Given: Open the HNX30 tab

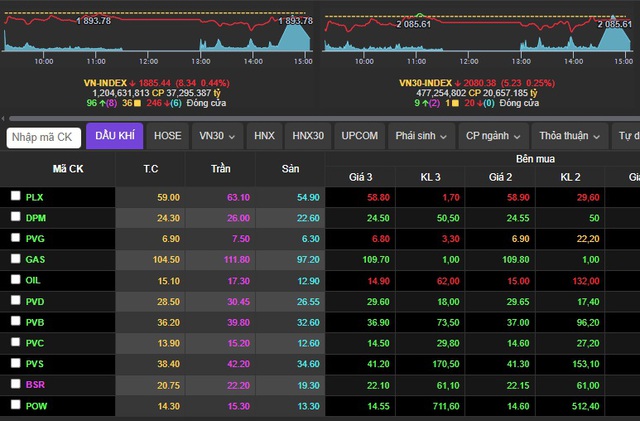Looking at the screenshot, I should tap(308, 136).
